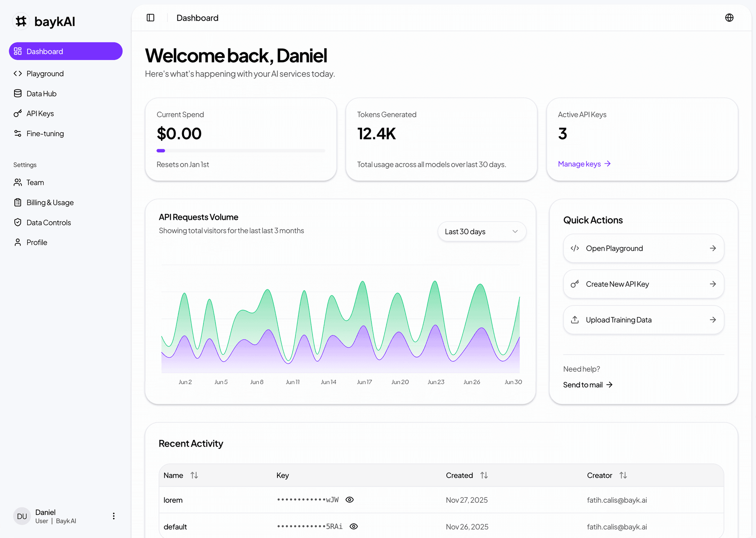Image resolution: width=756 pixels, height=538 pixels.
Task: Click Create New API Key button
Action: pos(644,284)
